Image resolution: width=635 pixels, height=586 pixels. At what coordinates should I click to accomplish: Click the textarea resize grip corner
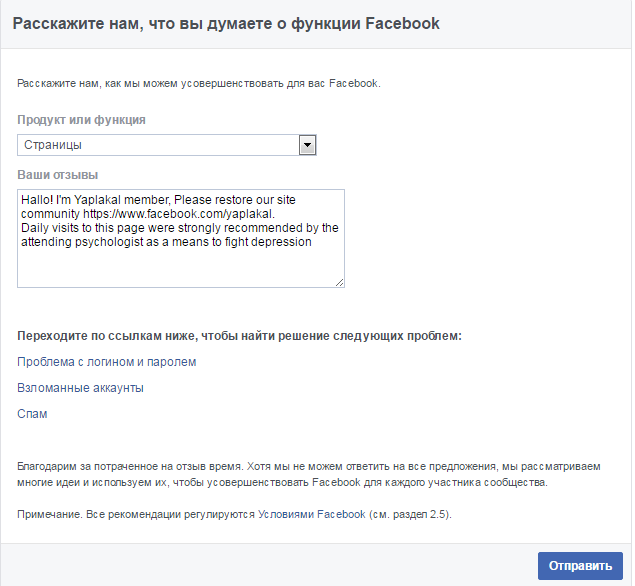340,283
